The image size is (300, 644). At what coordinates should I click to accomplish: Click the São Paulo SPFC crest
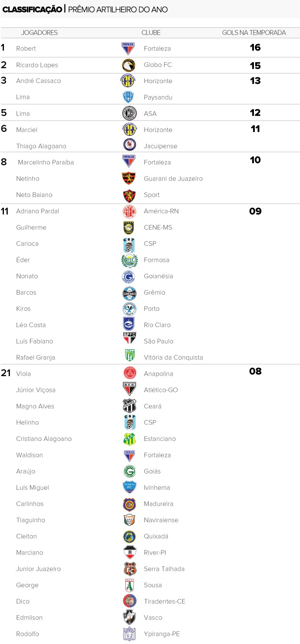pyautogui.click(x=129, y=341)
